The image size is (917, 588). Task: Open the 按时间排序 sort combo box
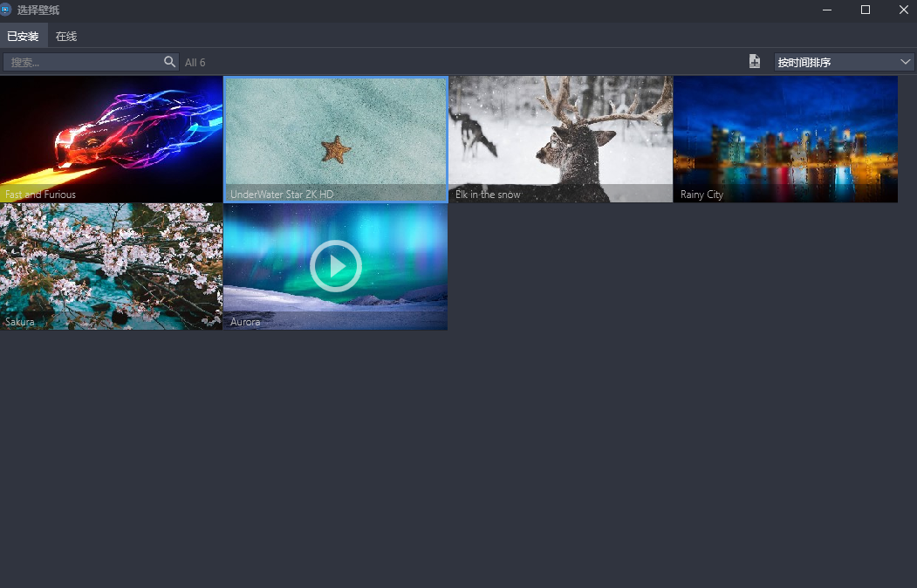click(x=833, y=62)
